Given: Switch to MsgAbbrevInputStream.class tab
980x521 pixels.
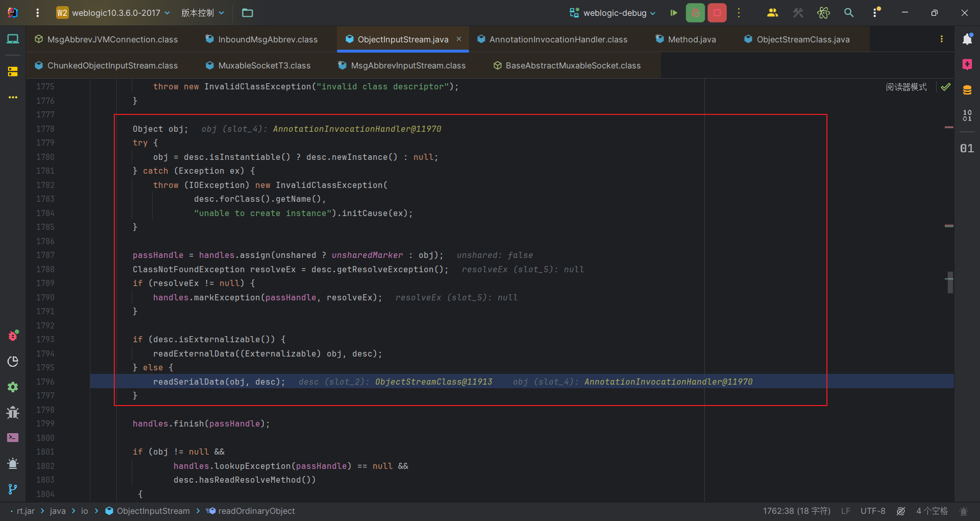Looking at the screenshot, I should coord(402,65).
